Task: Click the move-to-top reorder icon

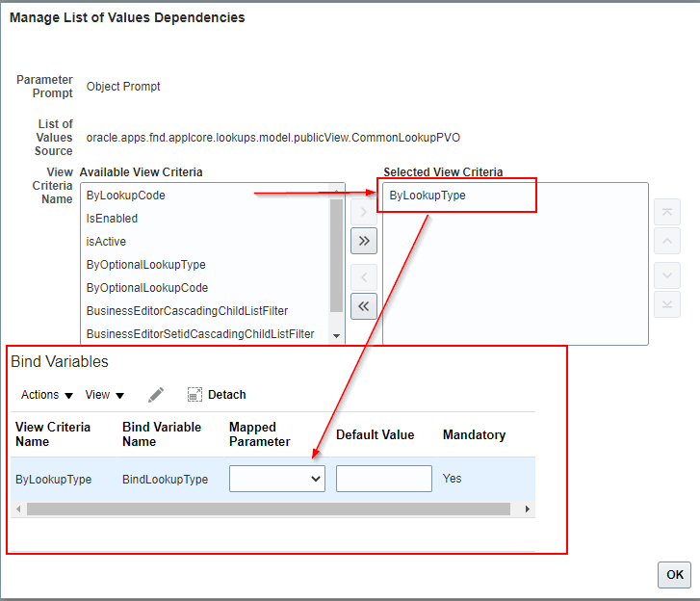Action: (x=667, y=213)
